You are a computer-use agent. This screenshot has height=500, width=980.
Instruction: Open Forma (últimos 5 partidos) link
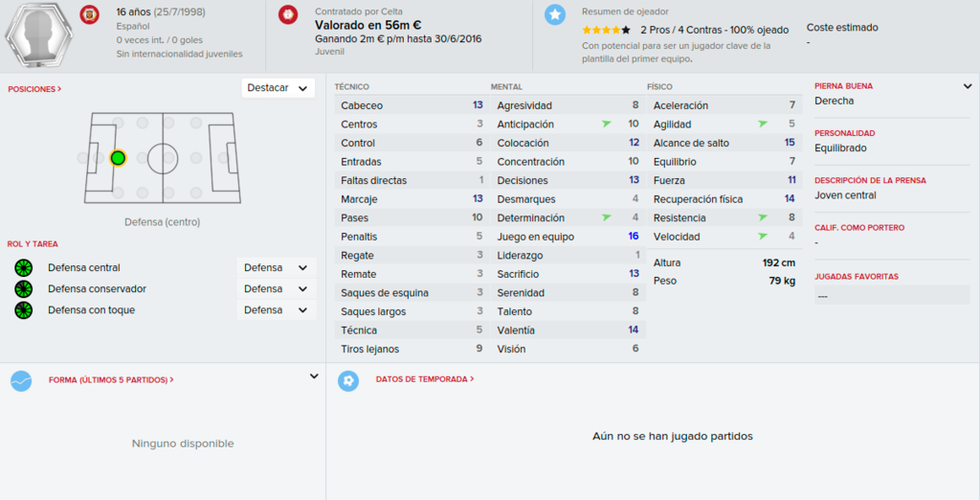(x=111, y=380)
